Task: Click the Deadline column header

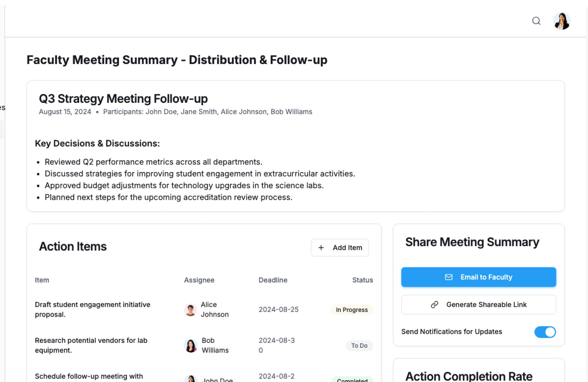Action: (x=273, y=280)
